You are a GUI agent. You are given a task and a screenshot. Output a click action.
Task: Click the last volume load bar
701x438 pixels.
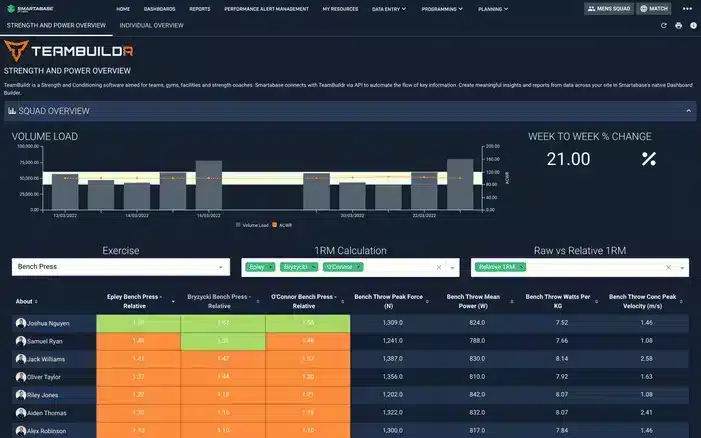coord(460,184)
